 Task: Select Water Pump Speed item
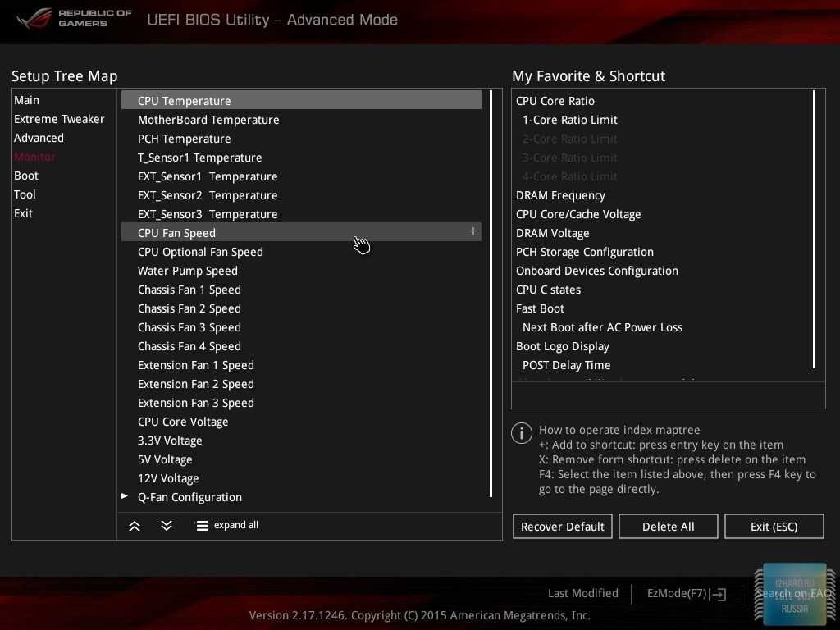188,271
